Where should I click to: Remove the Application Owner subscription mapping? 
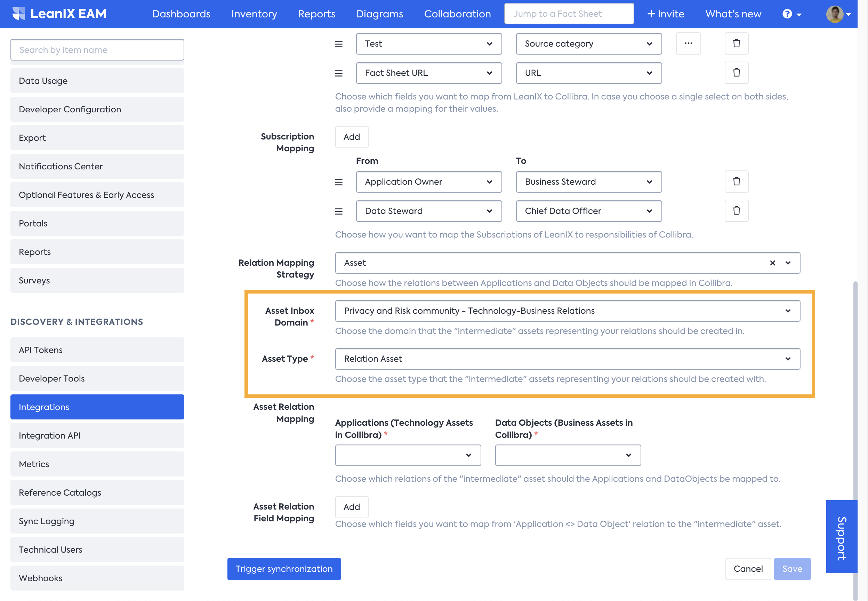[x=736, y=182]
